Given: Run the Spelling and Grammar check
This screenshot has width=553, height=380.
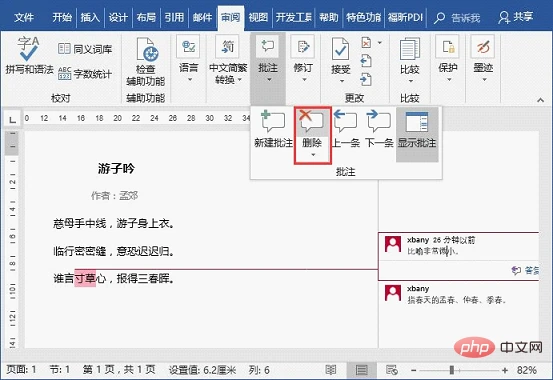Looking at the screenshot, I should 29,55.
